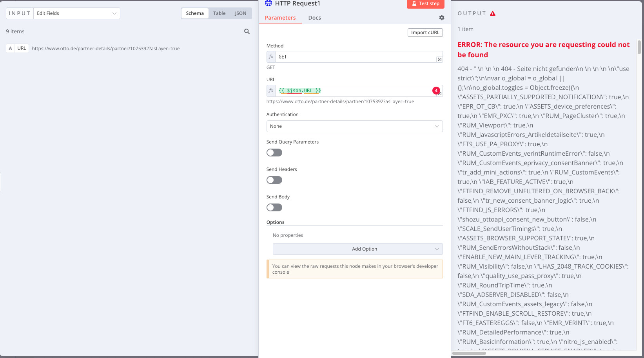Switch to the Parameters tab
The image size is (644, 358).
coord(280,18)
